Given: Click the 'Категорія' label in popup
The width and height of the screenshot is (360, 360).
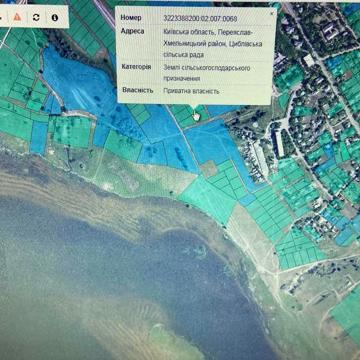Looking at the screenshot, I should (x=136, y=67).
